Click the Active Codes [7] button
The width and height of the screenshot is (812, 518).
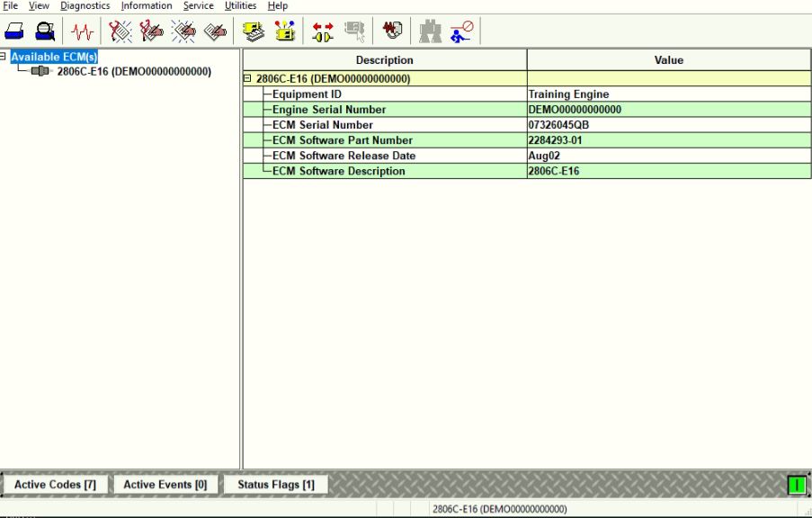(x=56, y=485)
